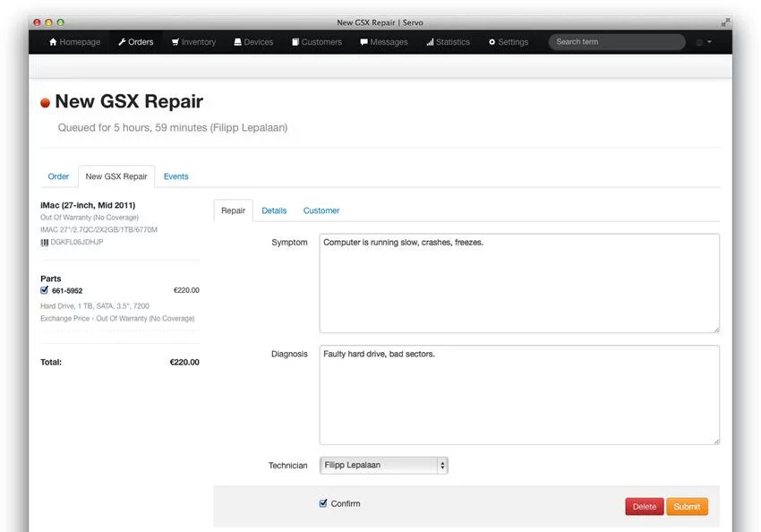Uncheck the 661-5952 part checkbox
Screen dimensions: 761x532
point(44,290)
